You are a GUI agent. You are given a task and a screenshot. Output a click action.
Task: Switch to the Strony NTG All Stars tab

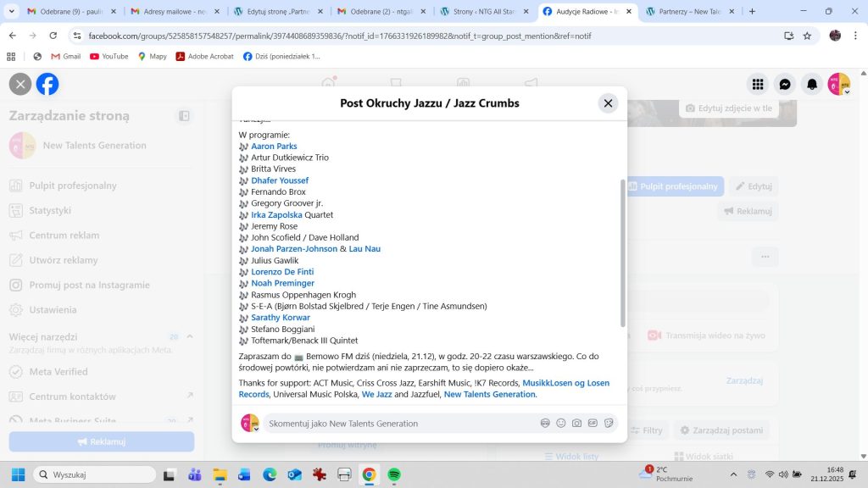[481, 12]
